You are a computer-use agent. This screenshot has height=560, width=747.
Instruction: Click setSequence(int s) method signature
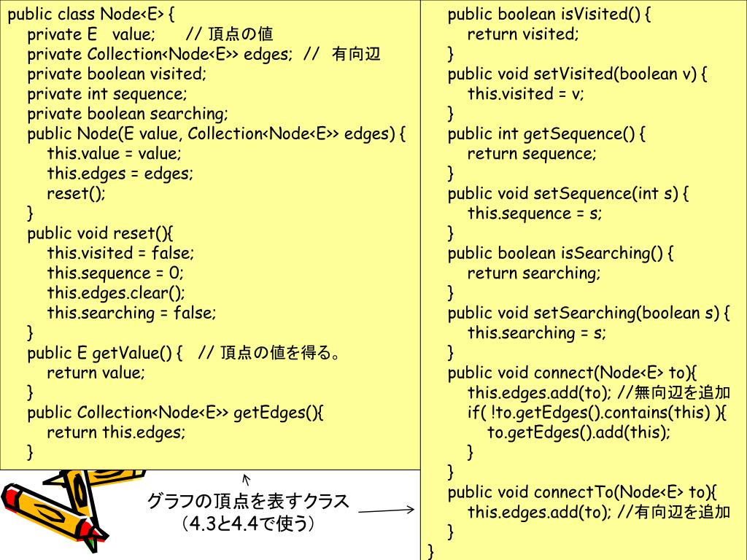(x=568, y=194)
